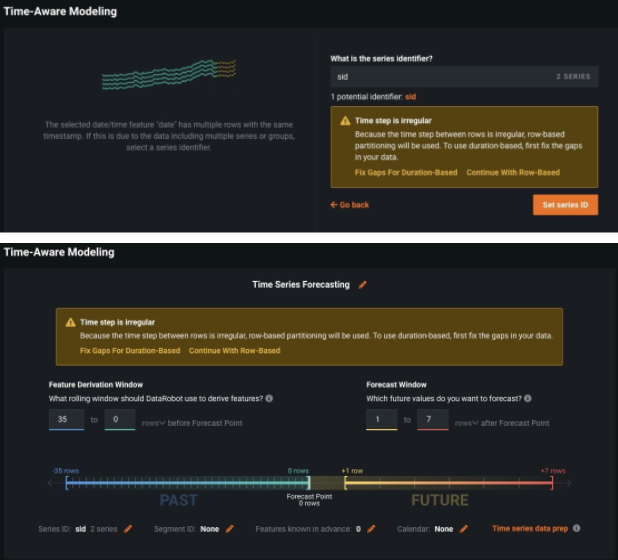Click info icon next to Time series data prep
618x560 pixels.
(576, 529)
